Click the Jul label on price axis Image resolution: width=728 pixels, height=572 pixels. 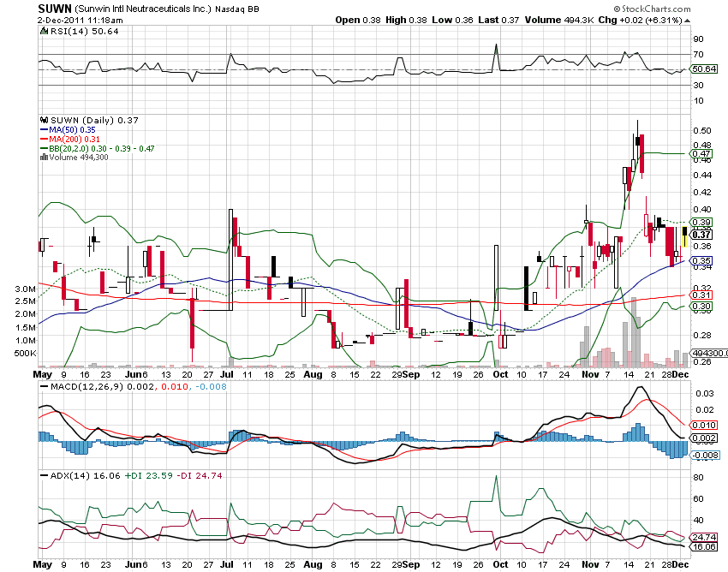227,375
